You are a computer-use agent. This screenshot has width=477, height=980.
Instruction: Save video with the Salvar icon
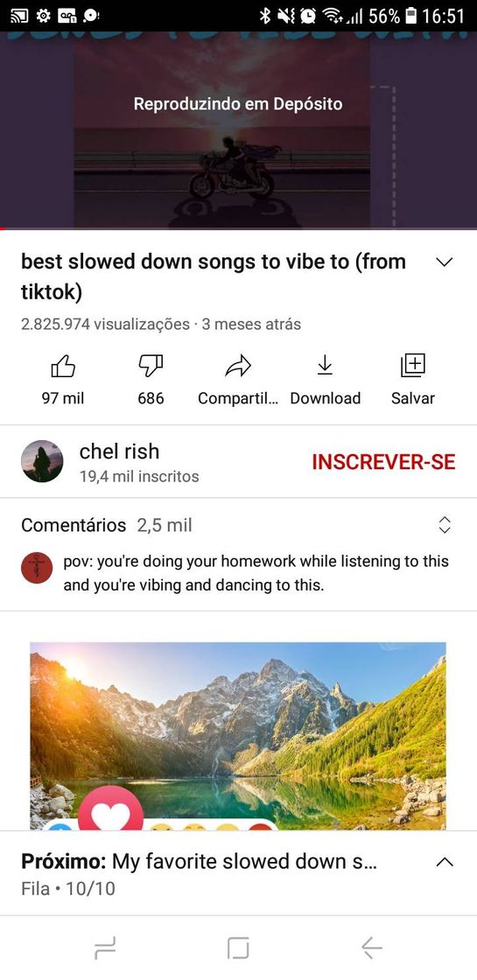click(x=412, y=366)
